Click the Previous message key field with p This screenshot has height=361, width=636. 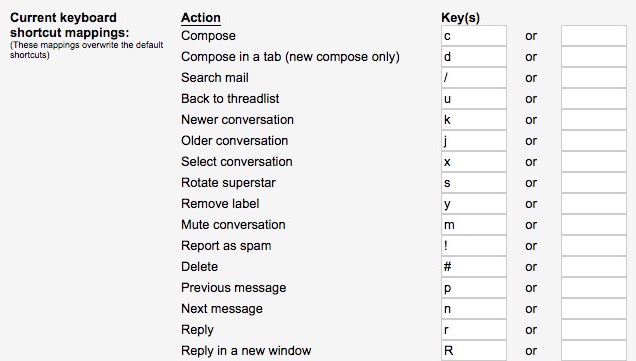(x=474, y=288)
